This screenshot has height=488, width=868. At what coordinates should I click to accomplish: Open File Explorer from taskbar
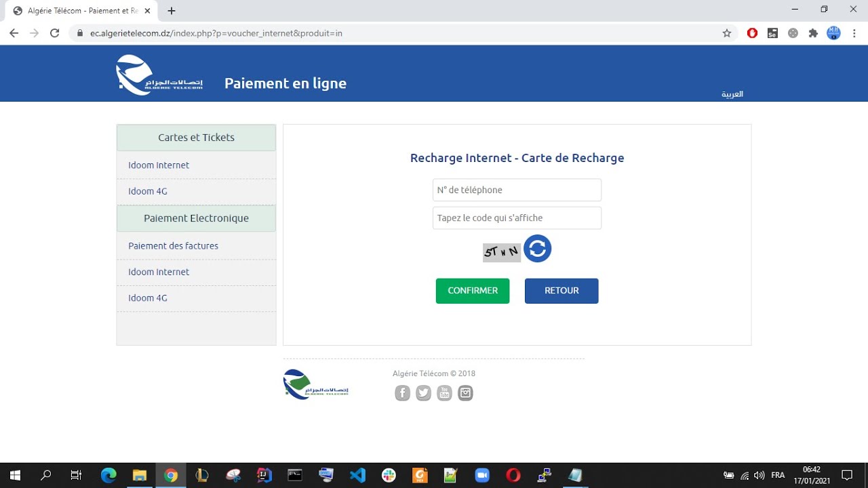click(139, 476)
